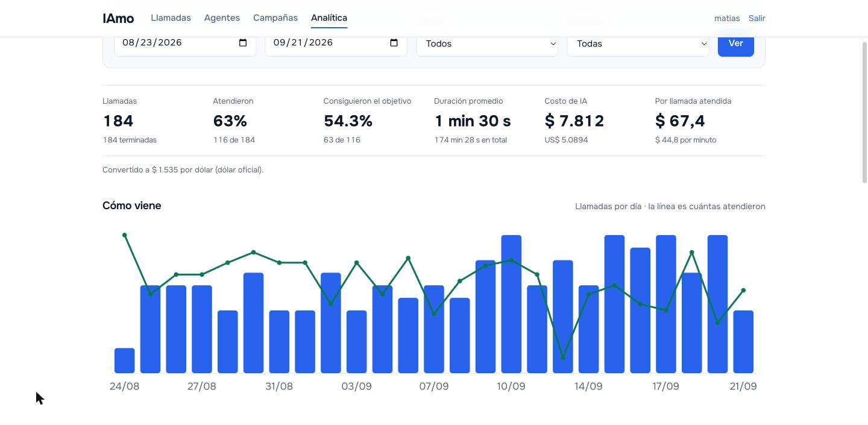
Task: Switch to the Campañas tab
Action: pos(275,18)
